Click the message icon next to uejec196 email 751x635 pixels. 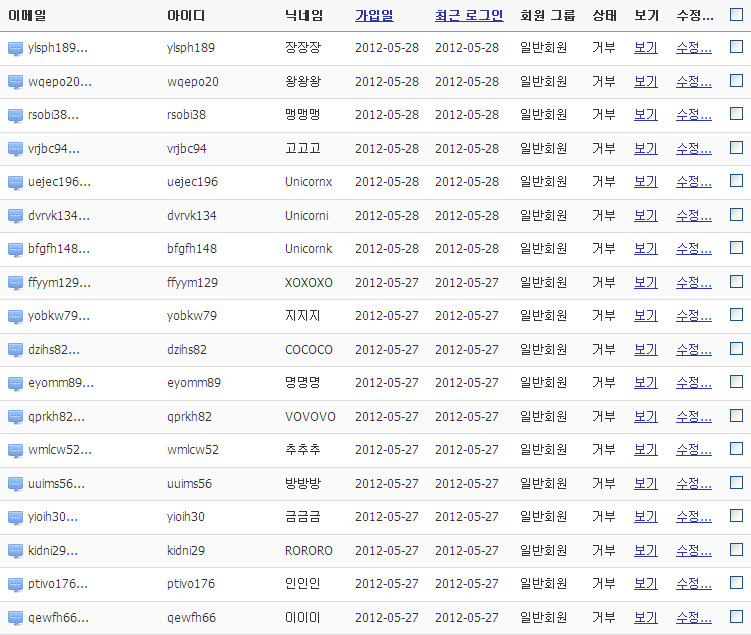click(15, 182)
